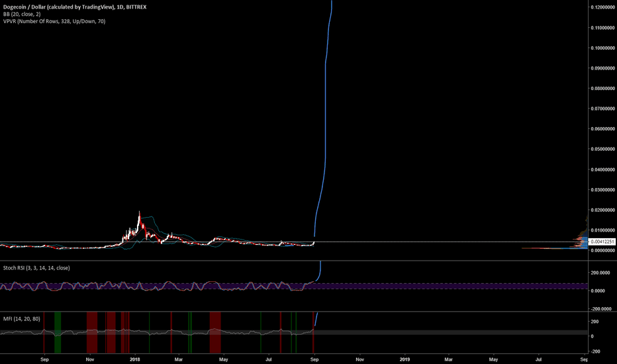Image resolution: width=617 pixels, height=364 pixels.
Task: Click the Nov label just before 2018
Action: (x=90, y=359)
